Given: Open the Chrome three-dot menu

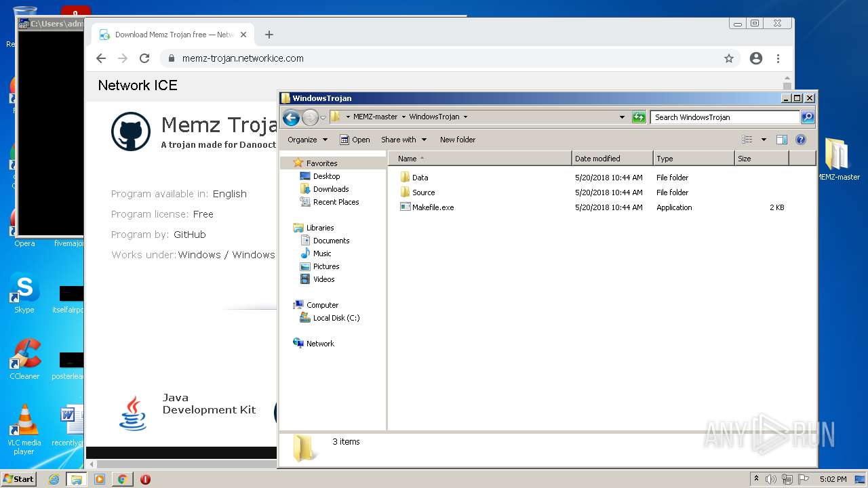Looking at the screenshot, I should (x=778, y=58).
